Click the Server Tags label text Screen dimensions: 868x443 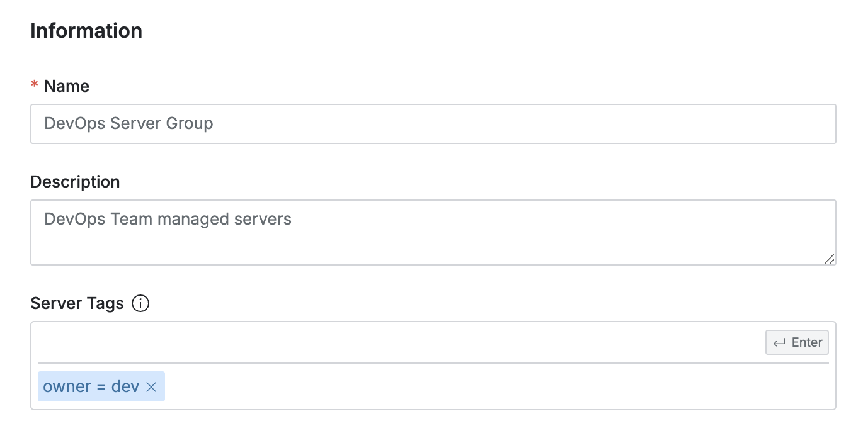77,304
